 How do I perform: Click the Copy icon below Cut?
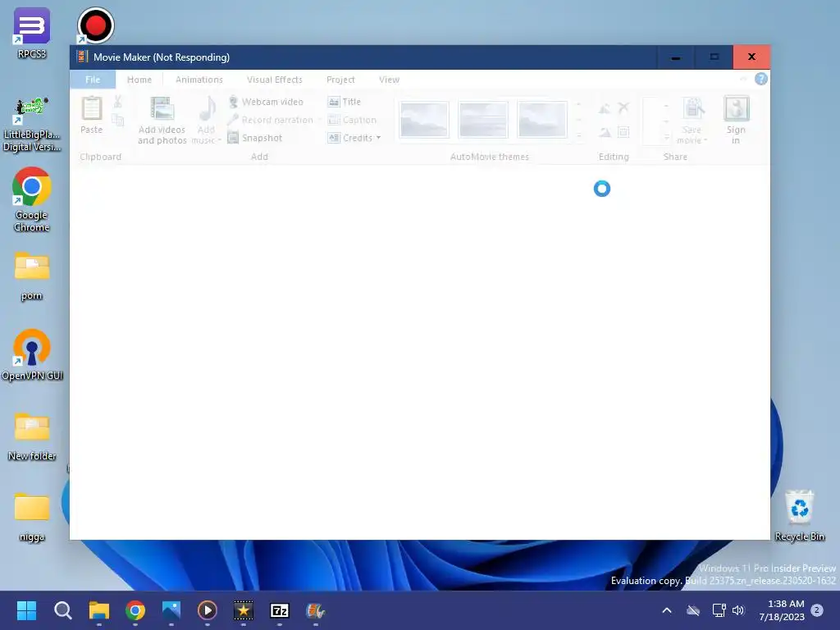(x=118, y=120)
